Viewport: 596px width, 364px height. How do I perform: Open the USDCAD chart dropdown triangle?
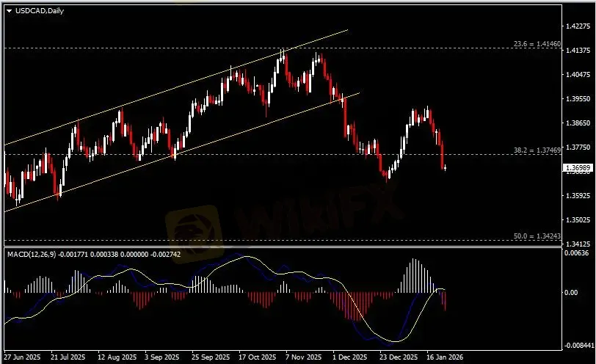pyautogui.click(x=9, y=11)
